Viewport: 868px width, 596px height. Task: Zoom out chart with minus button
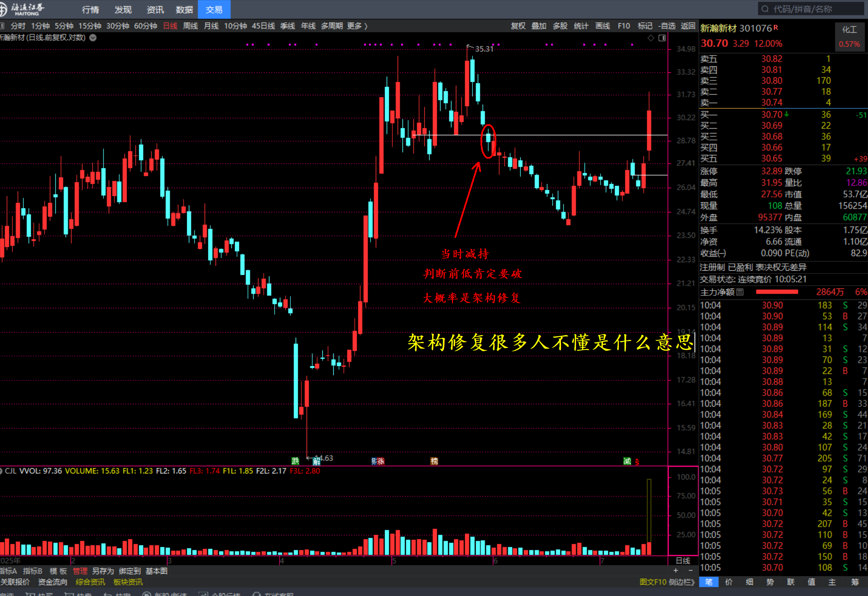pos(691,571)
